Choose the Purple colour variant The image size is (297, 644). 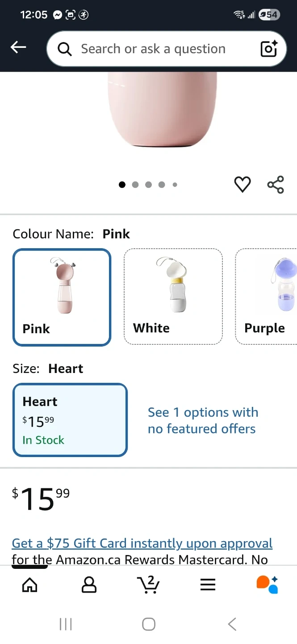pos(266,297)
